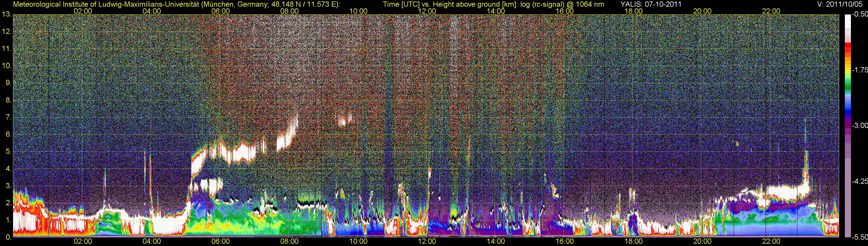The image size is (868, 246).
Task: Click the 'V: 2011/10/05' version text
Action: (839, 4)
